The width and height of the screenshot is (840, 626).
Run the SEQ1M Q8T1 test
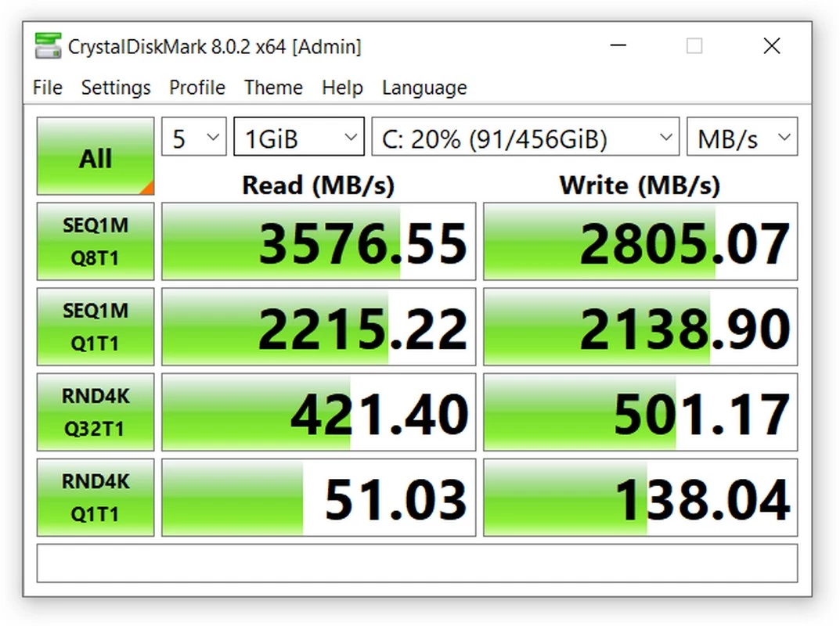click(96, 242)
